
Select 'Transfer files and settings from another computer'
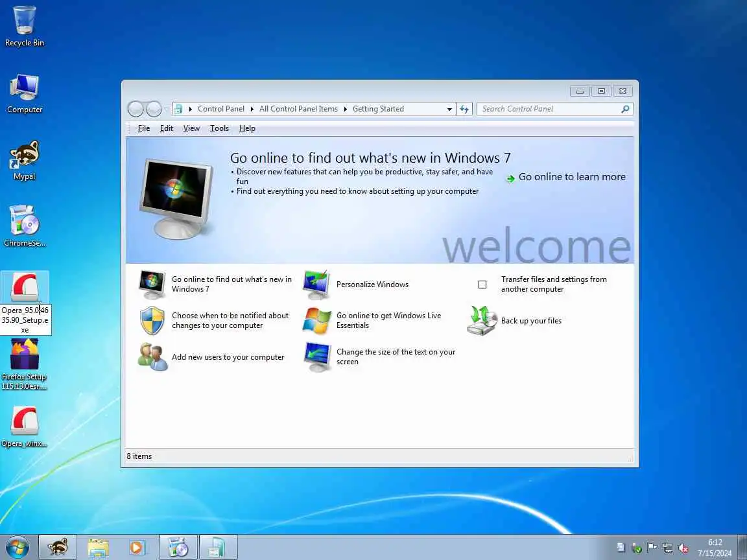click(x=554, y=285)
